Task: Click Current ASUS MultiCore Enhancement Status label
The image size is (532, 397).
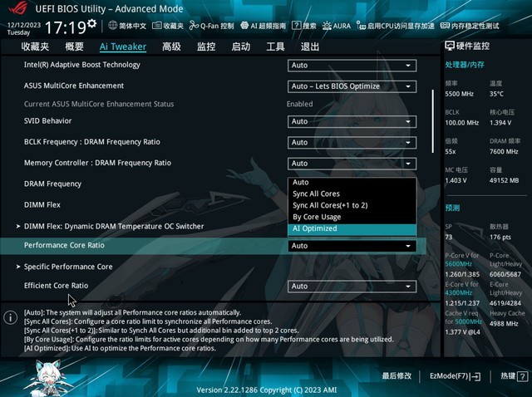Action: point(99,104)
